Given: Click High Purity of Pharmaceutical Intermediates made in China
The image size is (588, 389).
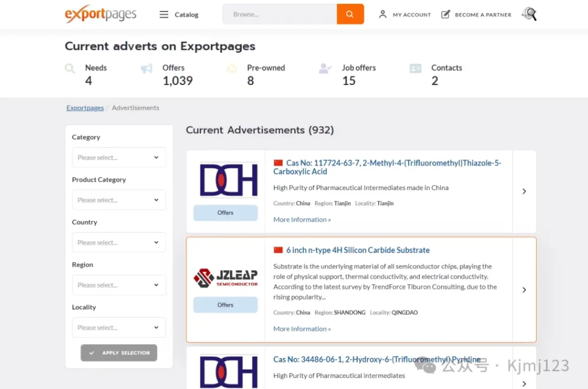Looking at the screenshot, I should 361,187.
